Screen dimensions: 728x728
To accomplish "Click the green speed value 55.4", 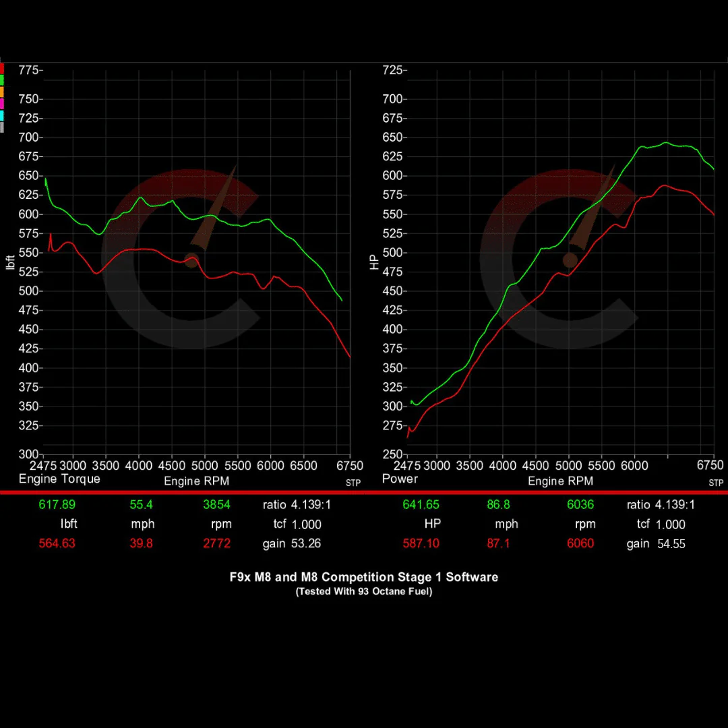I will (x=141, y=504).
